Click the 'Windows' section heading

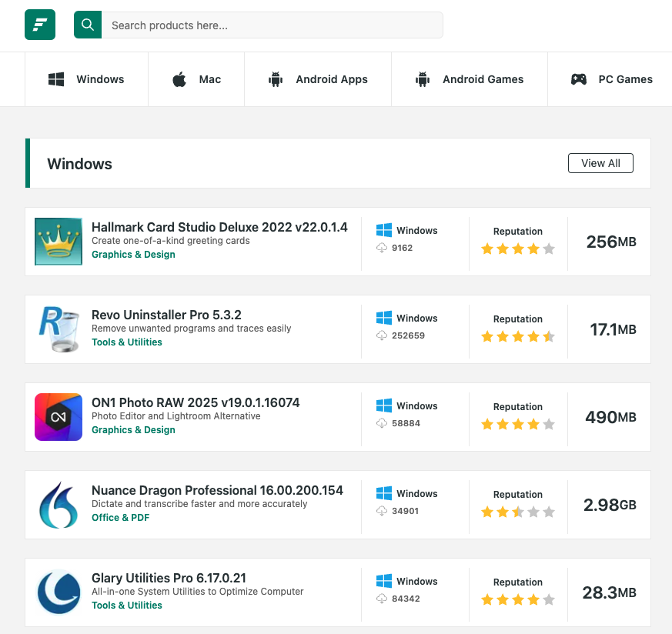(x=80, y=164)
